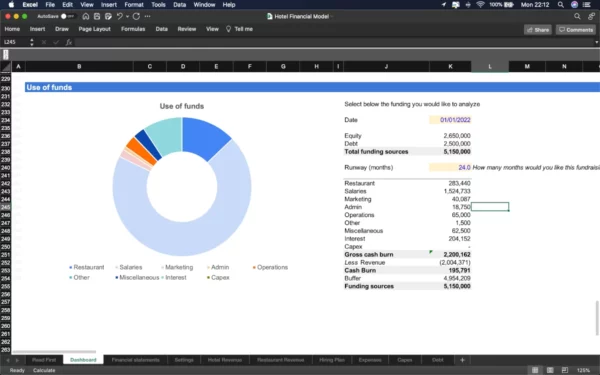The height and width of the screenshot is (375, 600).
Task: Click the Save icon in quick access toolbar
Action: [x=97, y=16]
